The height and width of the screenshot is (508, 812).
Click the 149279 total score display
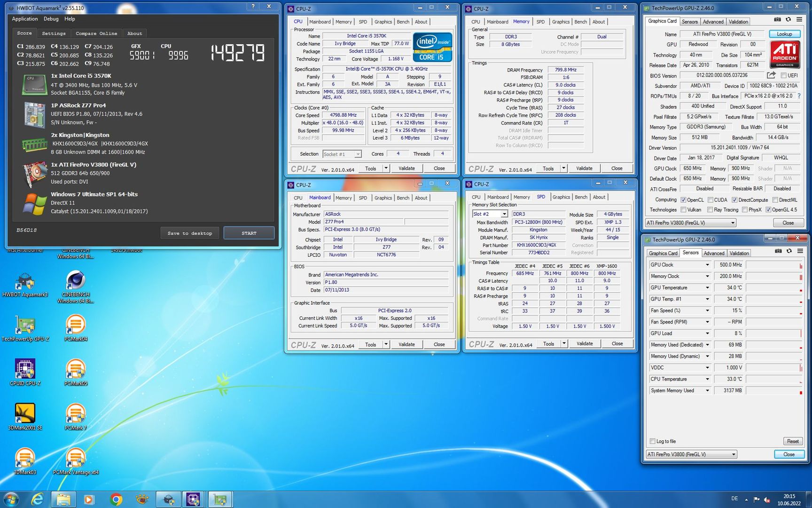tap(238, 53)
